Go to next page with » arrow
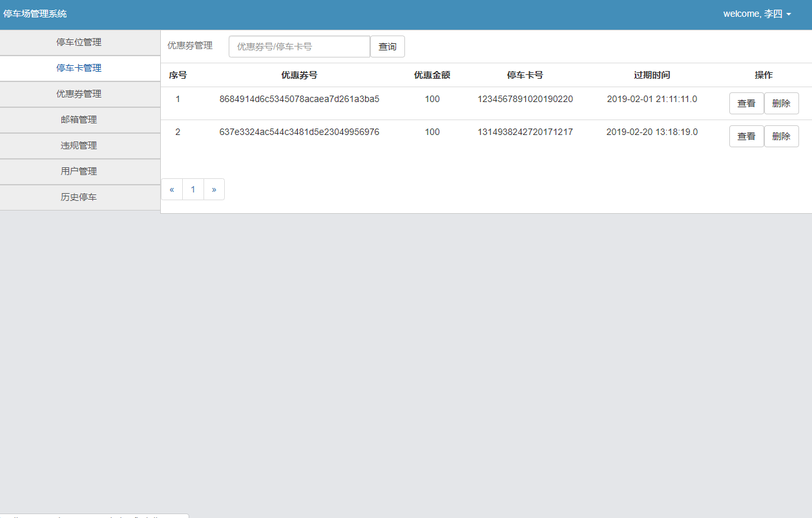This screenshot has width=812, height=518. tap(214, 190)
